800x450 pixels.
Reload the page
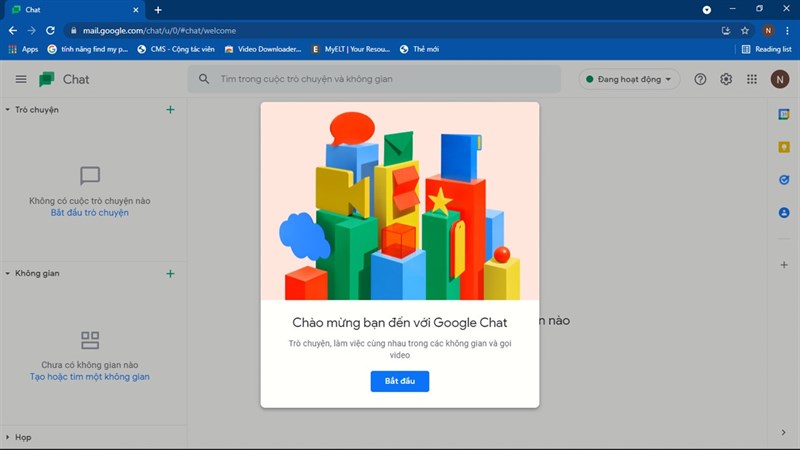50,31
